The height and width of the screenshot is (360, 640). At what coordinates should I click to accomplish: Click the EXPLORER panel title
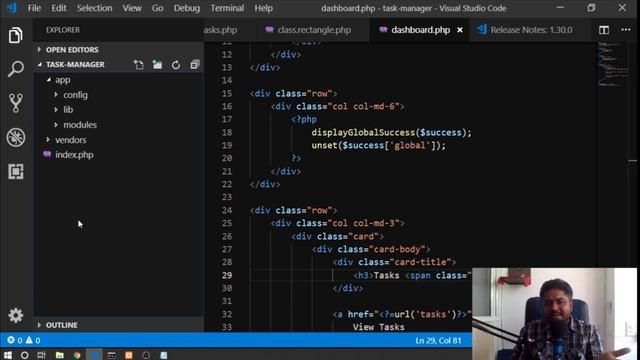[x=63, y=30]
